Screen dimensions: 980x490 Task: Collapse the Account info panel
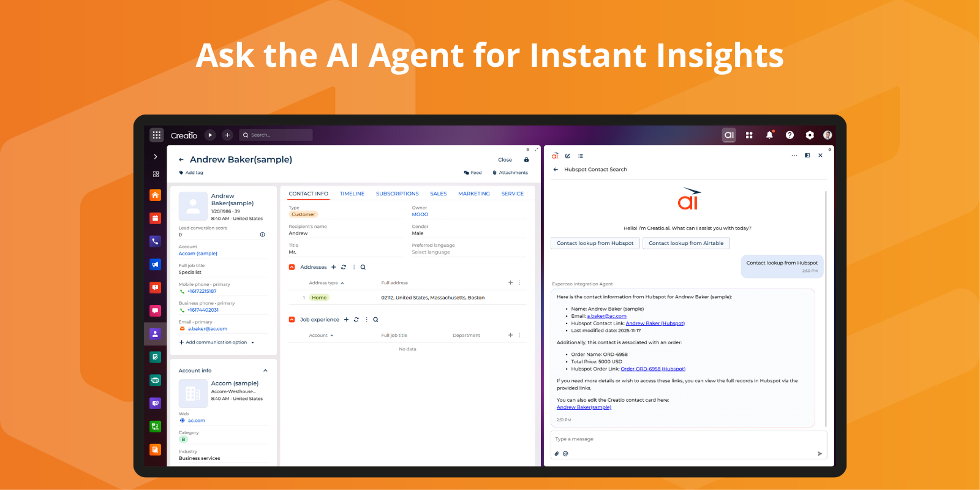(x=265, y=371)
